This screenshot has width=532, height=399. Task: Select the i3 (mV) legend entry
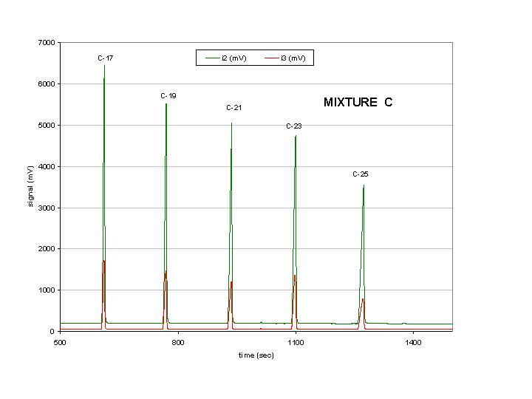[285, 58]
